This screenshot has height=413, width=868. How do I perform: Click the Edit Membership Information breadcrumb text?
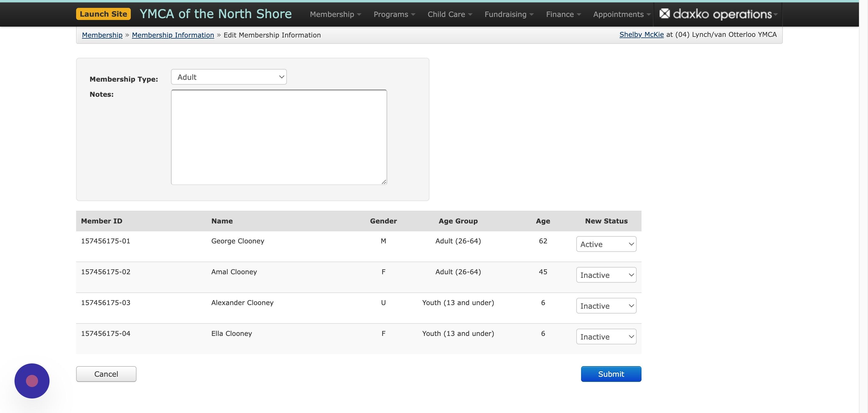[x=272, y=35]
